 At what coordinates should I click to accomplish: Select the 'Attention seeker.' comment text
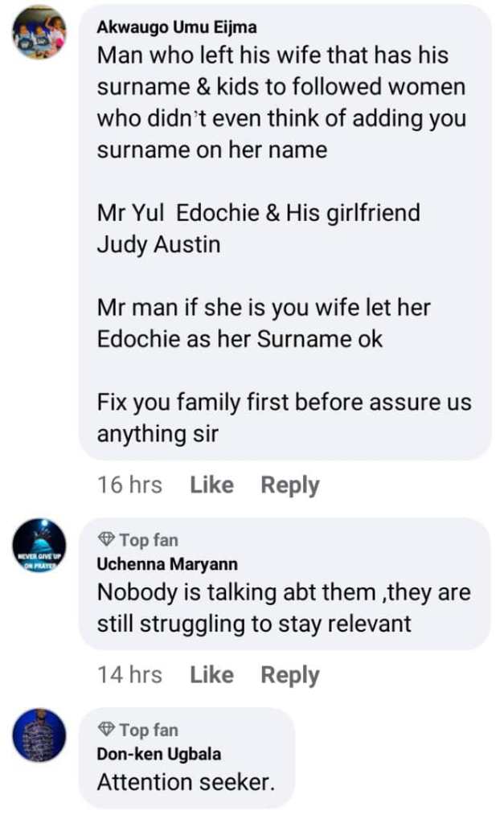click(x=186, y=783)
